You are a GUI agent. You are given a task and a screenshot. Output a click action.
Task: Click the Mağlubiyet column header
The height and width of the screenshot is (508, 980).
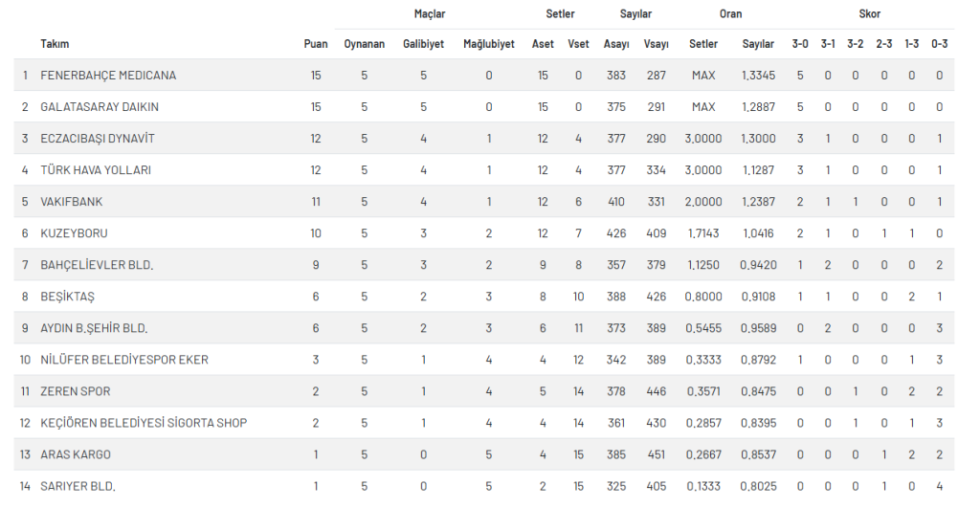pyautogui.click(x=489, y=44)
